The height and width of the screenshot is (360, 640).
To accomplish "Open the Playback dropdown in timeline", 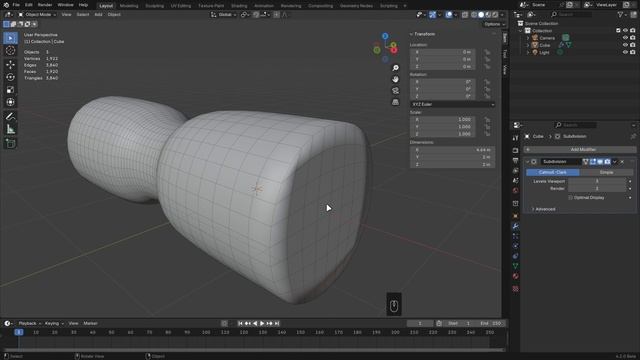I will (30, 323).
